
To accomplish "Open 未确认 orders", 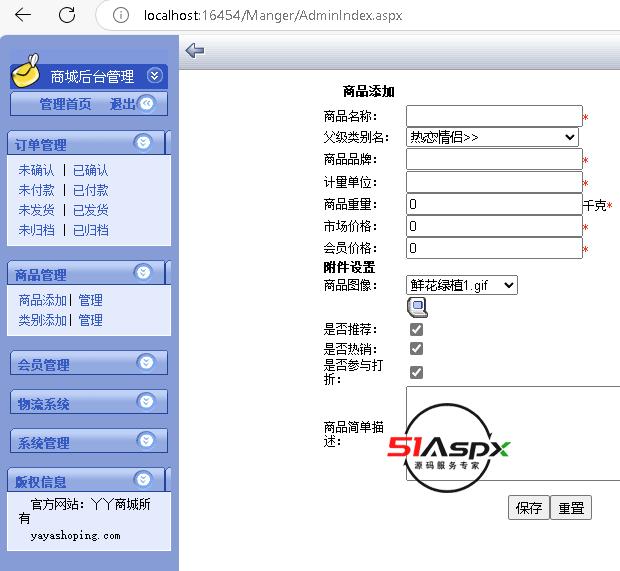I will (x=36, y=170).
